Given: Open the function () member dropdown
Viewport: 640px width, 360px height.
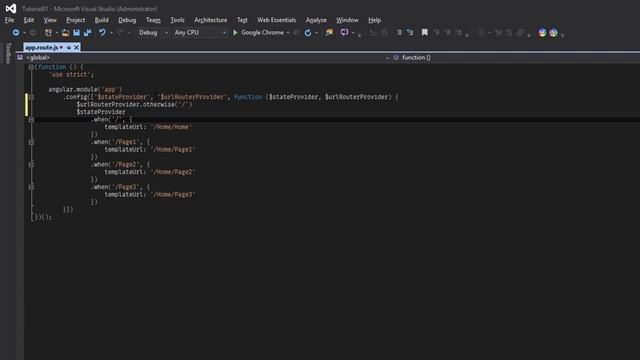Looking at the screenshot, I should (x=516, y=58).
